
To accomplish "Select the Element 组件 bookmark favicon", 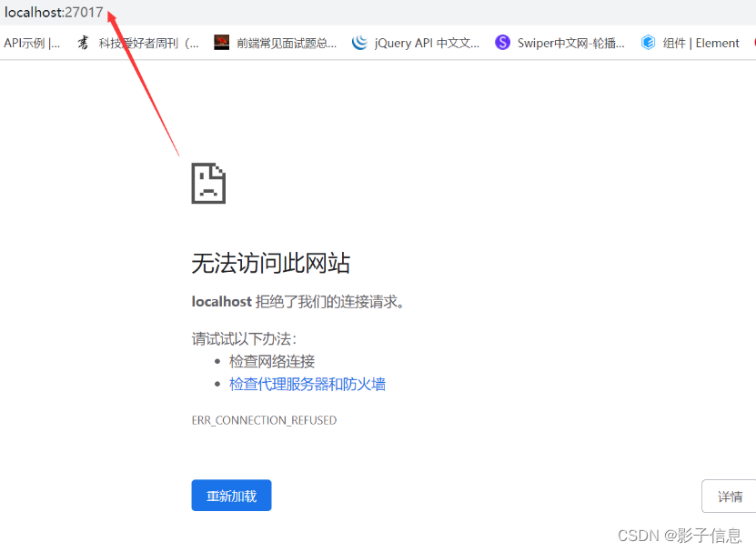I will click(x=648, y=42).
